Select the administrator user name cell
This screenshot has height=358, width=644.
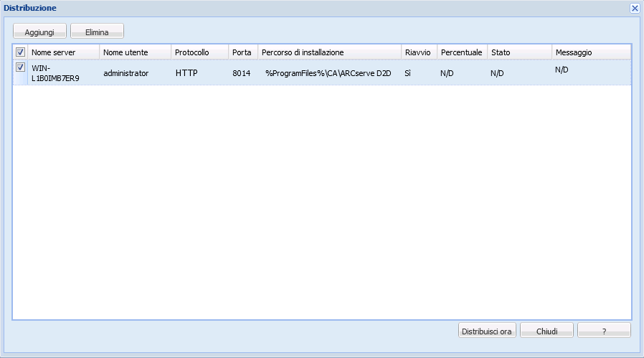pos(135,72)
